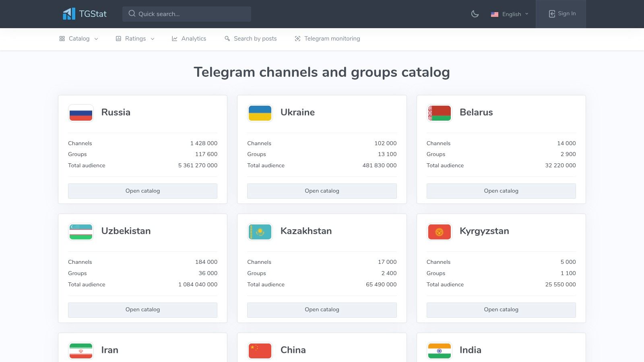Click the Uzbekistan flag icon

coord(81,232)
